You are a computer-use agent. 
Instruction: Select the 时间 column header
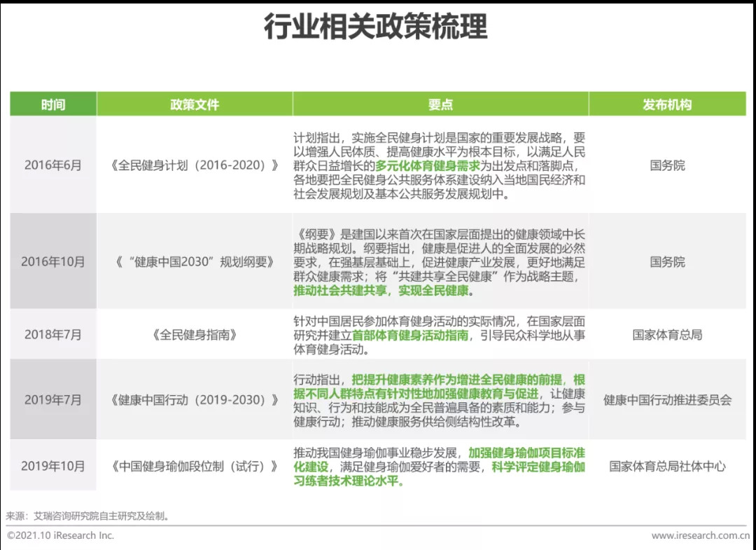53,104
